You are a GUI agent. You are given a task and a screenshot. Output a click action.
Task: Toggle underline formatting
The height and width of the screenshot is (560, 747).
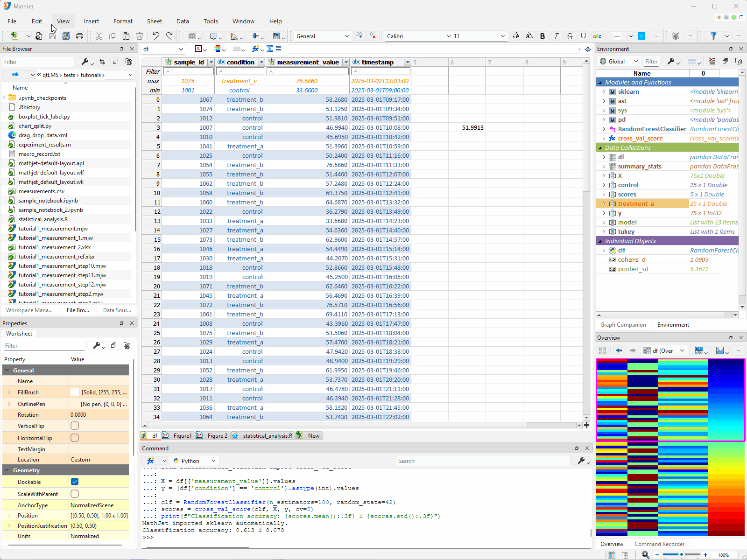coord(583,36)
